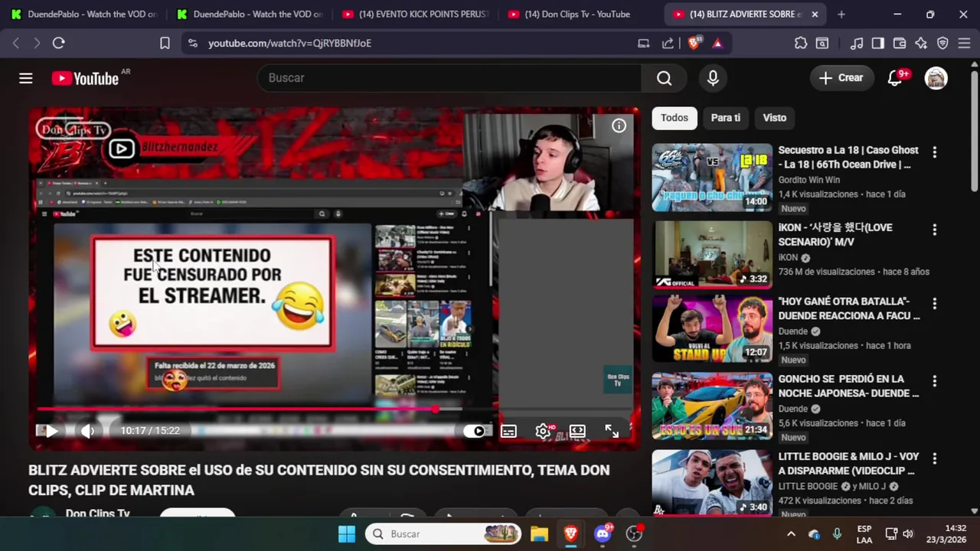Open the YouTube account avatar menu

coord(936,78)
